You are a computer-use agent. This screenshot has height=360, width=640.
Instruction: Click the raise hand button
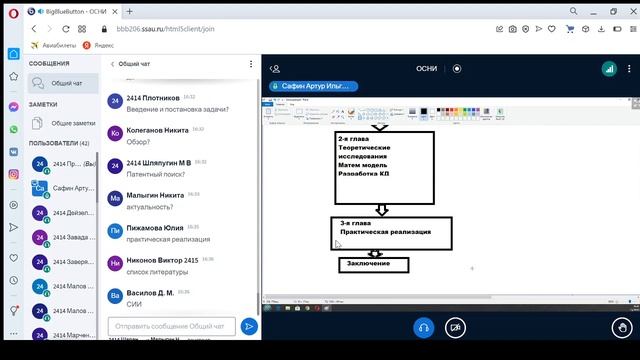(622, 328)
